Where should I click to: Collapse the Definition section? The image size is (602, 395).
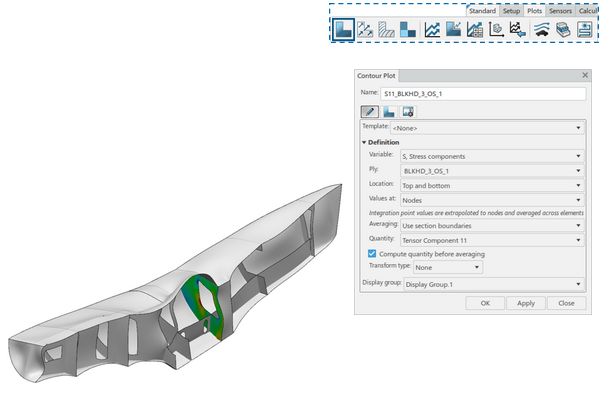coord(364,142)
